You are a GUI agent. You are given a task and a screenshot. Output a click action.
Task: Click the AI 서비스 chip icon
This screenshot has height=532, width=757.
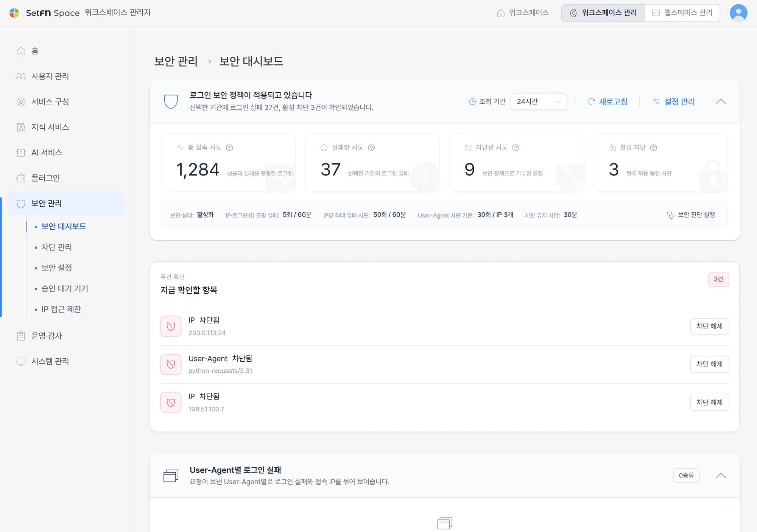(21, 152)
